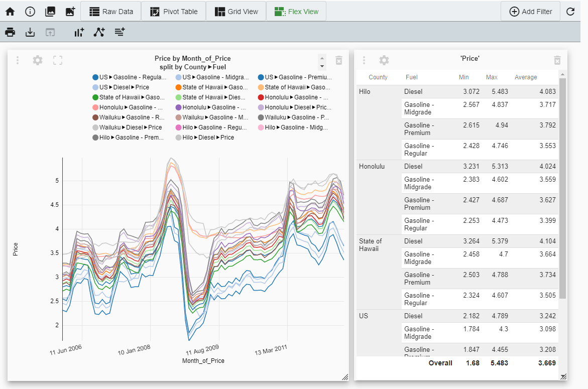The width and height of the screenshot is (588, 389).
Task: Open 'Price' table panel dots menu
Action: tap(364, 60)
